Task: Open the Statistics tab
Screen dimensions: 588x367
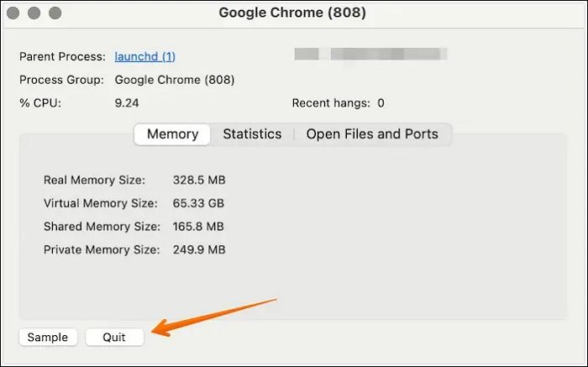Action: click(x=252, y=134)
